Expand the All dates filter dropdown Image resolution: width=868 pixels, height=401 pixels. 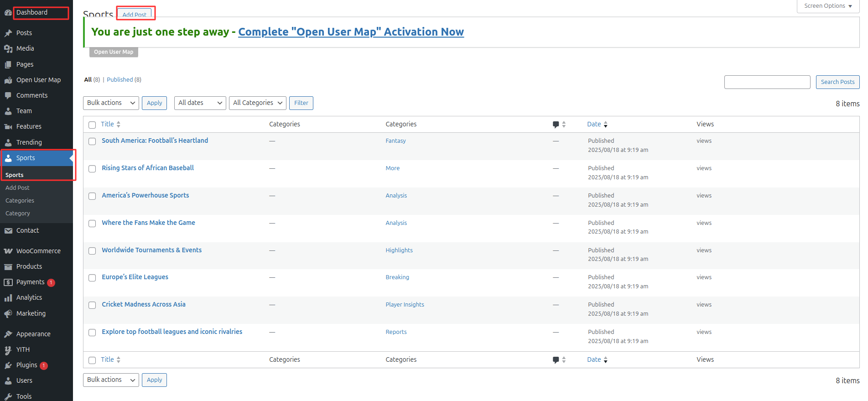coord(200,103)
